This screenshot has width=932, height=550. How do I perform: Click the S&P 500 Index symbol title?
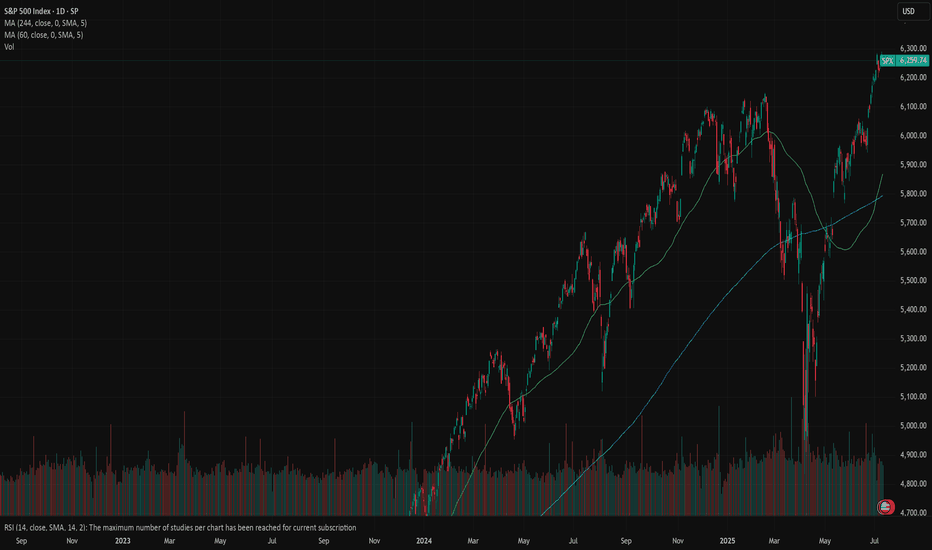[x=41, y=11]
